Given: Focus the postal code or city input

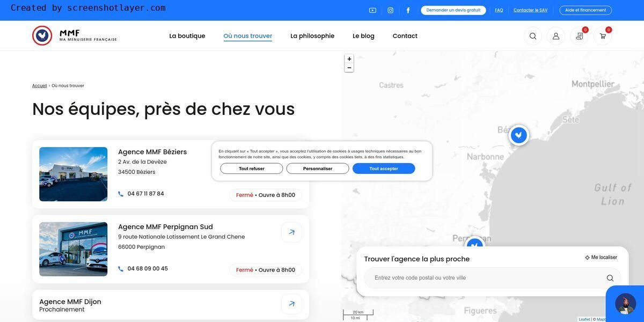Looking at the screenshot, I should point(486,278).
